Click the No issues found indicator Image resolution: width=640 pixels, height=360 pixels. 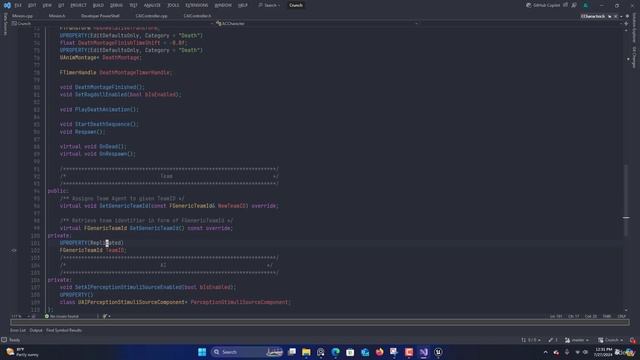click(62, 316)
